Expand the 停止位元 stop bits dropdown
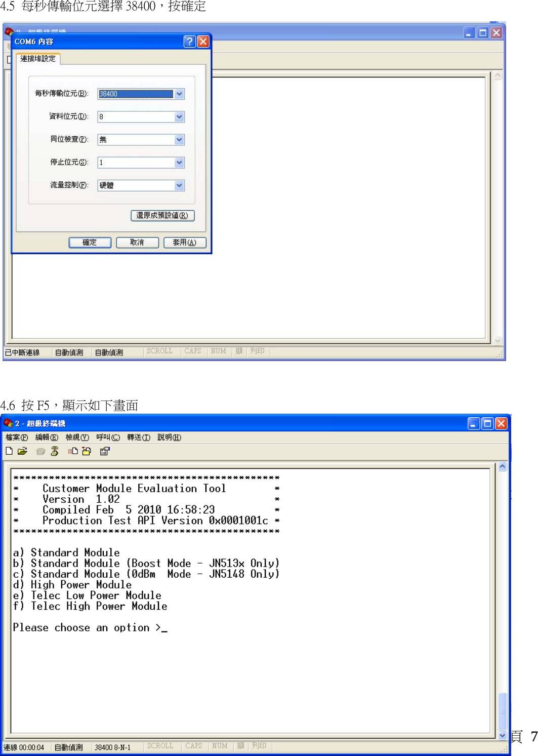 179,162
